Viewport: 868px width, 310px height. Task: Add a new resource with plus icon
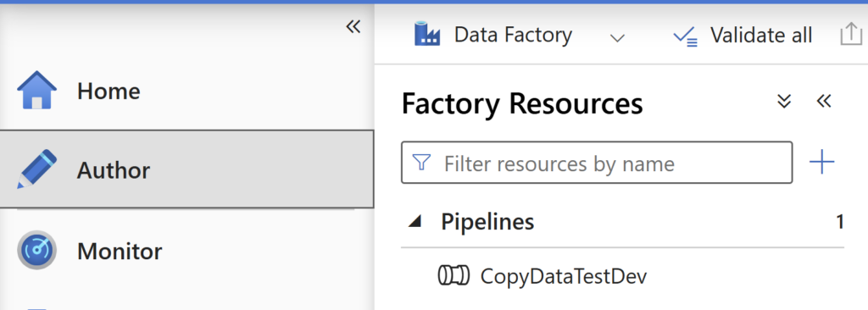pos(821,162)
